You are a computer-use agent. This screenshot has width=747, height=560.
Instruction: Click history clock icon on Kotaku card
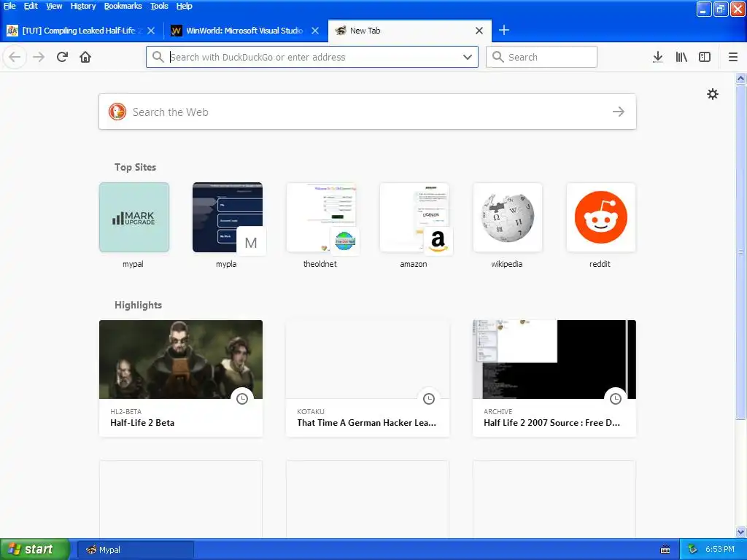point(429,399)
